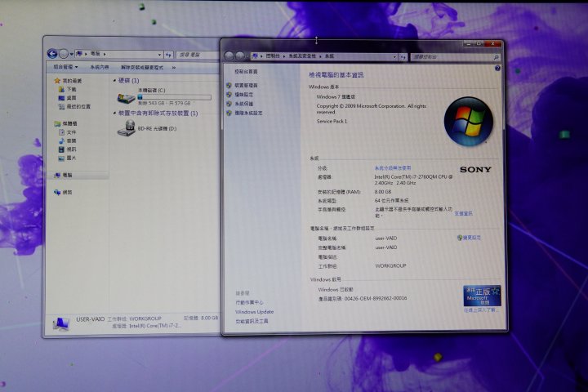Open 效能資訊及工具 link
The width and height of the screenshot is (588, 392).
(252, 321)
